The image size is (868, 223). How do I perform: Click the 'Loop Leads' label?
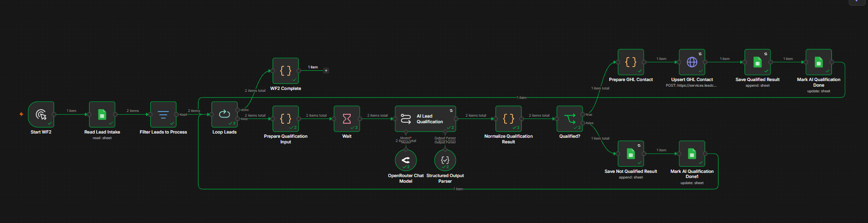(x=224, y=132)
